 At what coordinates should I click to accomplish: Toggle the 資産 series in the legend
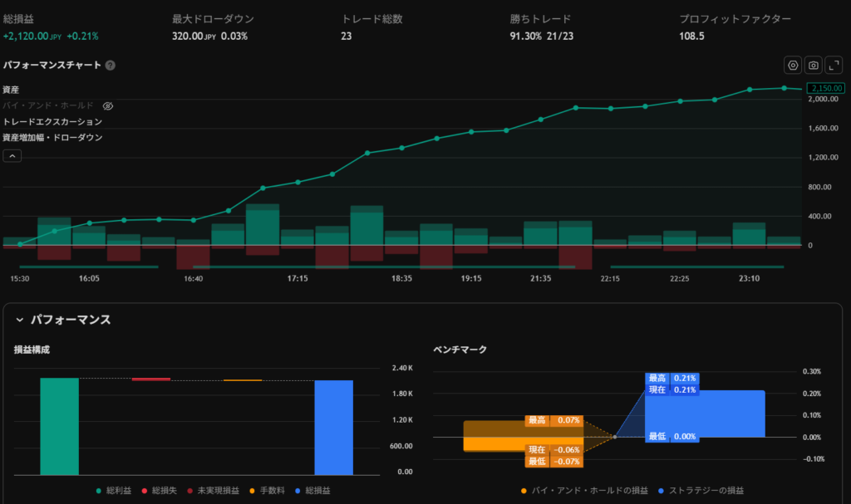click(11, 90)
